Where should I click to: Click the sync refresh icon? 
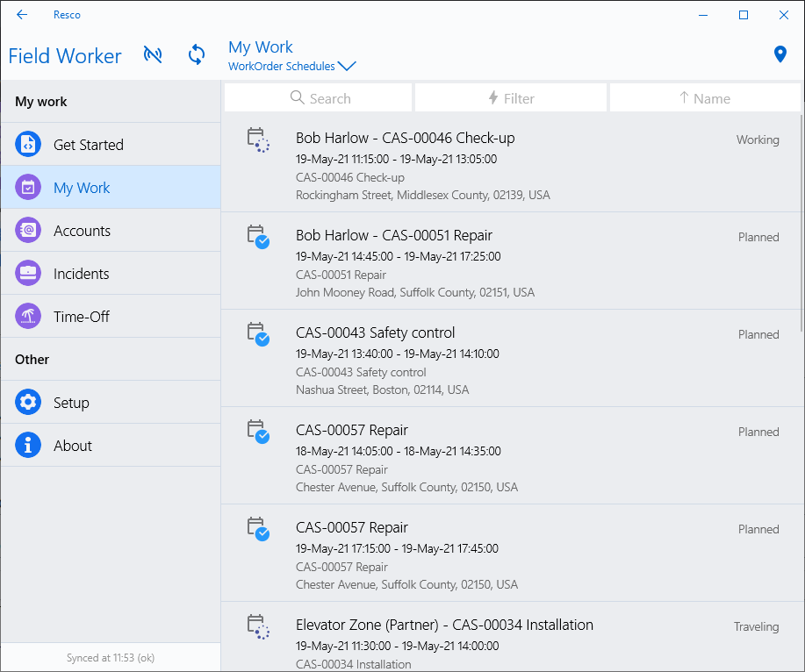(x=197, y=54)
